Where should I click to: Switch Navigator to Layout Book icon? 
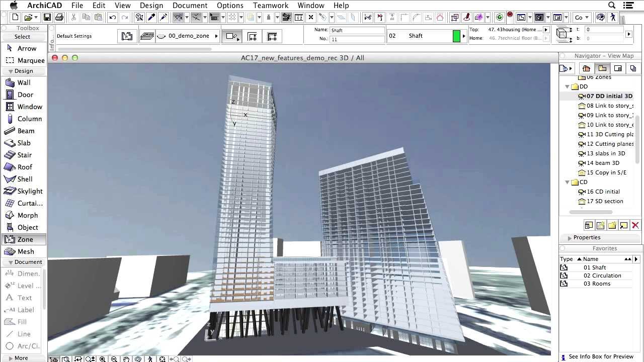(x=618, y=68)
